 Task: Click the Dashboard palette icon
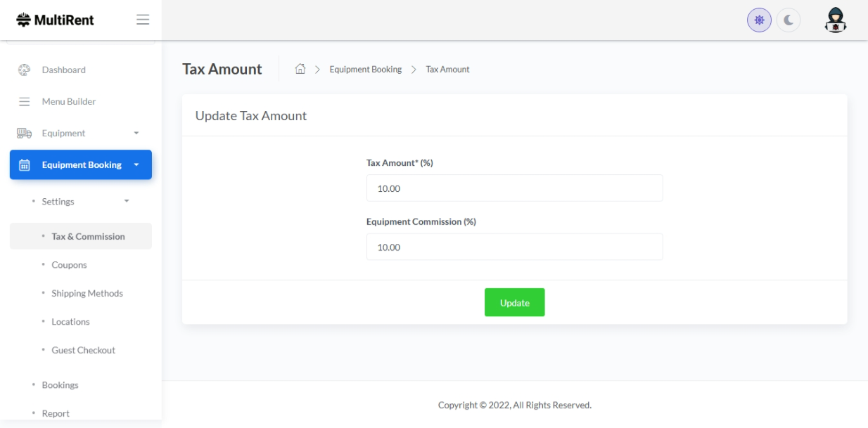(x=24, y=70)
